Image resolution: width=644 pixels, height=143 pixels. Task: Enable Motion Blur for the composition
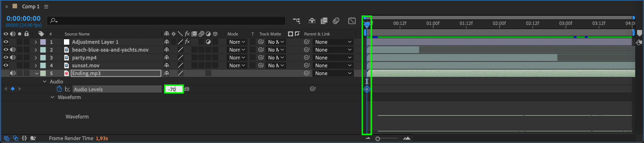pyautogui.click(x=336, y=21)
